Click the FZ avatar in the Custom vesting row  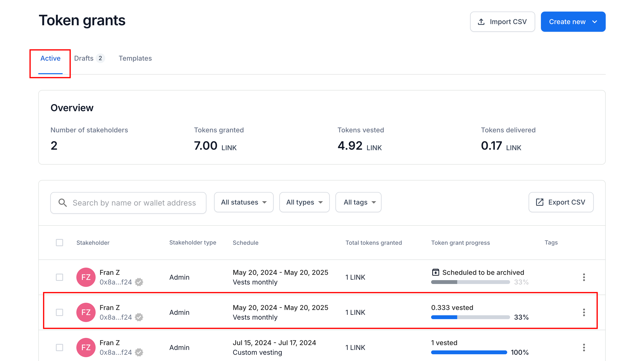[86, 348]
